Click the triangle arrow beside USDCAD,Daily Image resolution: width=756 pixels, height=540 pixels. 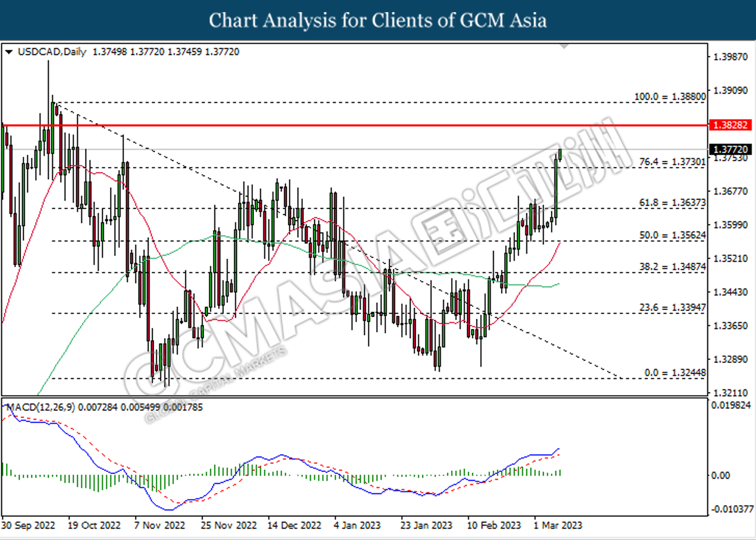pos(9,52)
